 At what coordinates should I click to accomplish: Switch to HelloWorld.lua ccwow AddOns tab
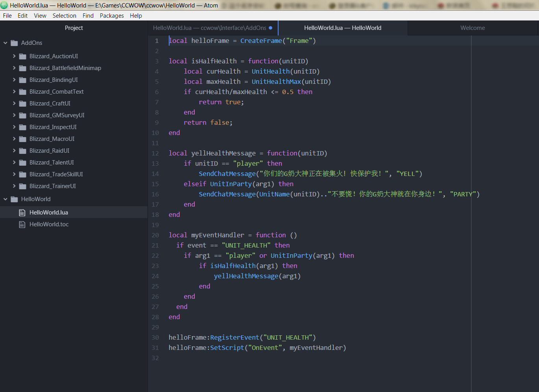tap(209, 28)
